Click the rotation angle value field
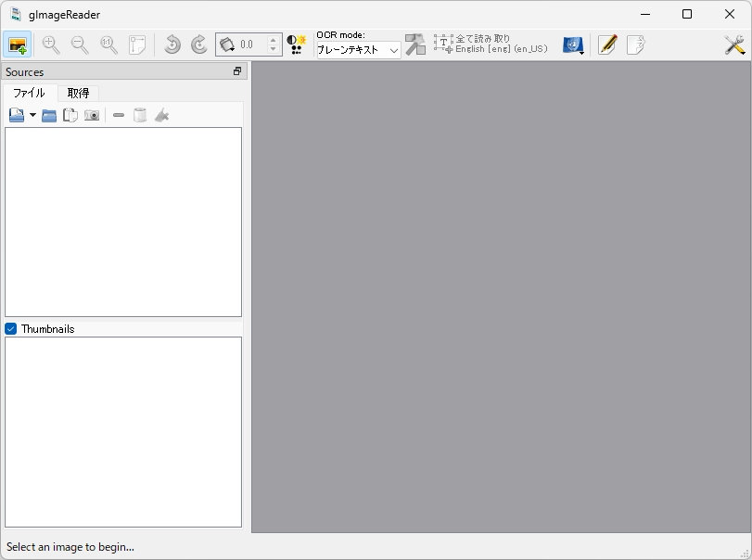752x560 pixels. [x=252, y=45]
